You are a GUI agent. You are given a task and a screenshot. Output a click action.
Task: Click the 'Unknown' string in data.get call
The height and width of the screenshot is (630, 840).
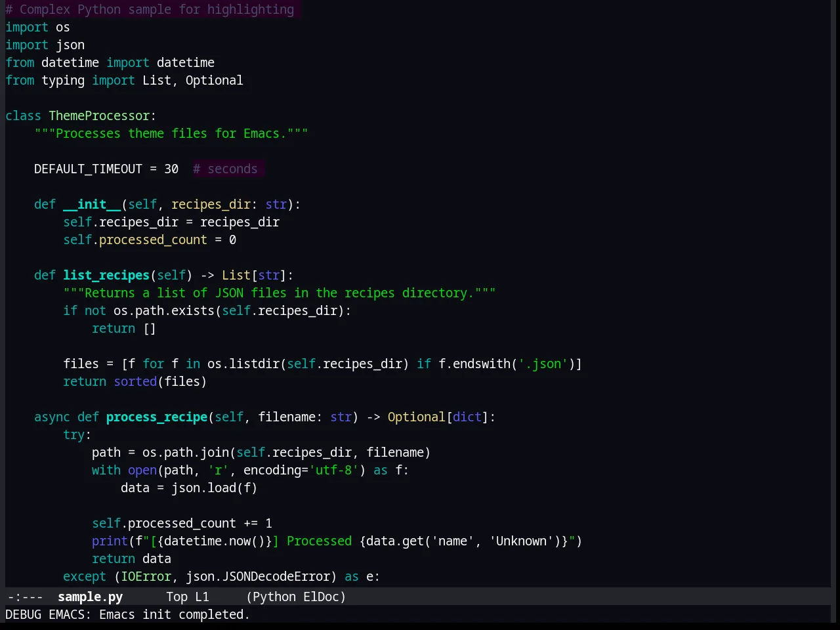(x=521, y=541)
